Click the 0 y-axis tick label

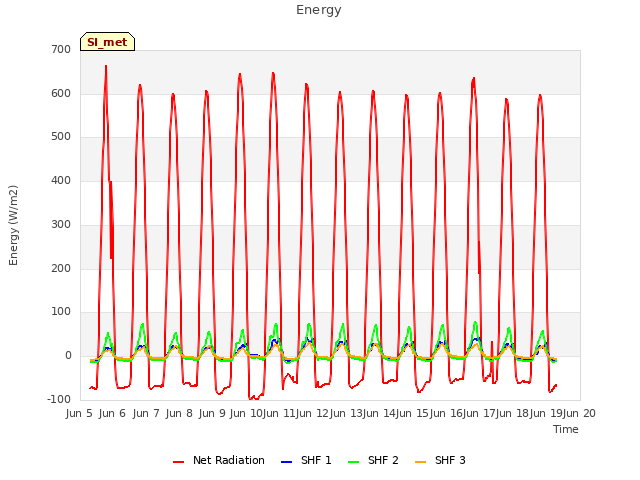pos(68,356)
